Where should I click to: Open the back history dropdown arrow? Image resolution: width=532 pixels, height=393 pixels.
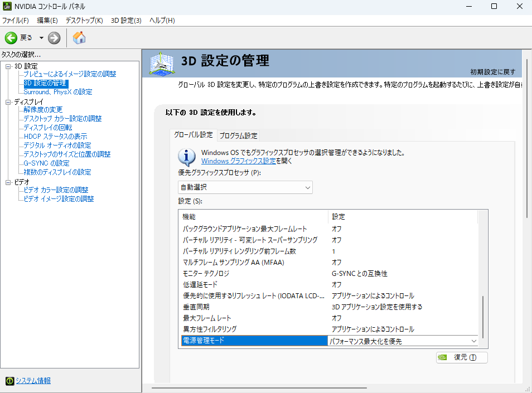point(41,38)
